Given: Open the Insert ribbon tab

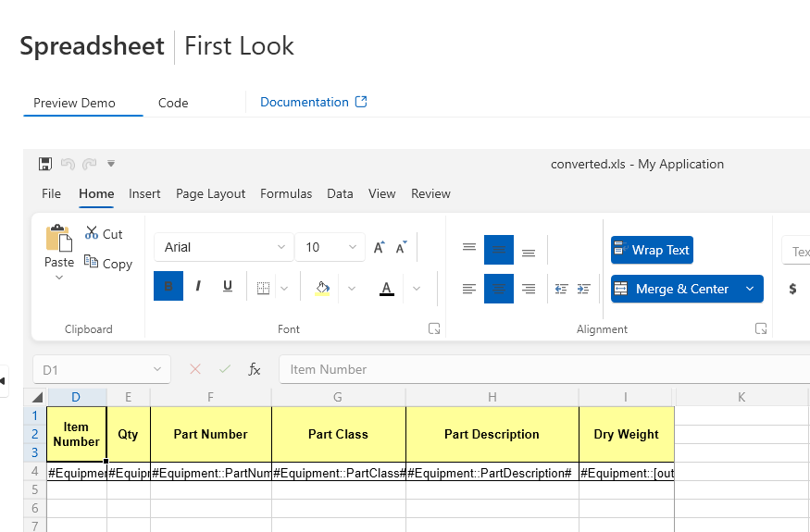Looking at the screenshot, I should pos(144,193).
